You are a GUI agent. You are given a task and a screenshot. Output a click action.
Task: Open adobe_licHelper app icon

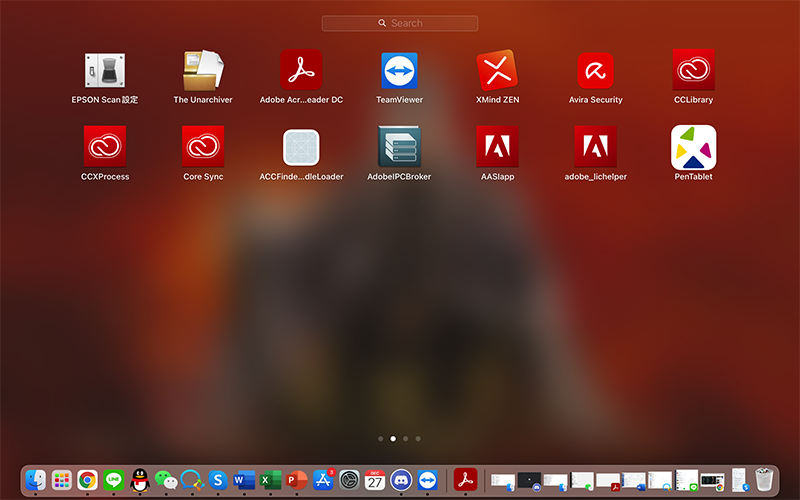595,146
